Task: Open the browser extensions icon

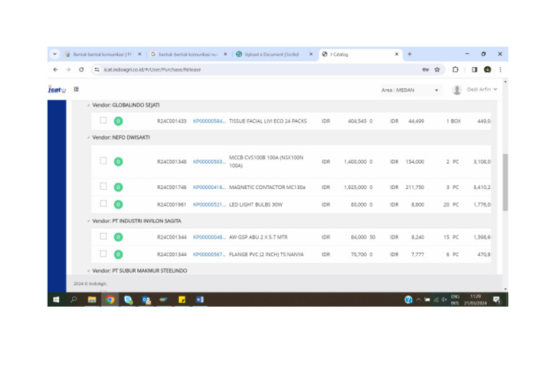Action: 455,70
